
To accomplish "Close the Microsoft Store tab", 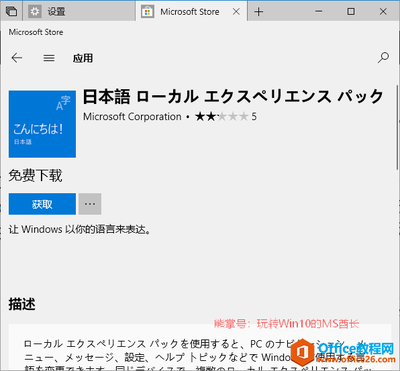I will point(236,12).
